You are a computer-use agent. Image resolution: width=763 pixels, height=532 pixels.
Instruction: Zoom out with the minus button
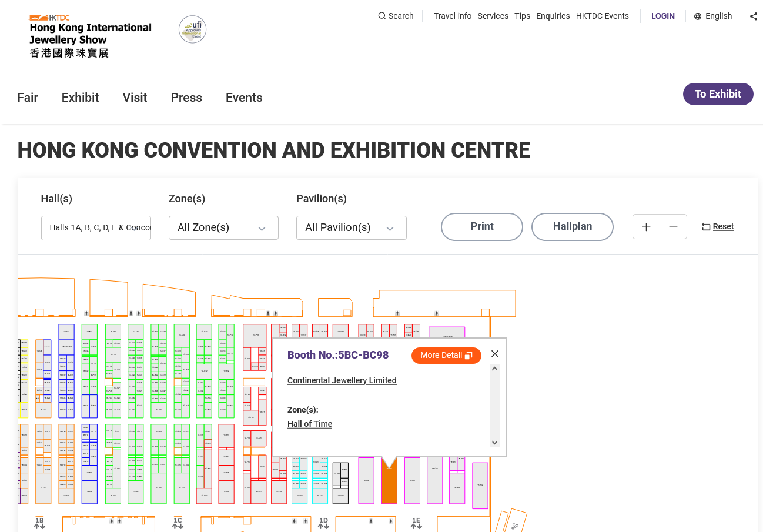click(674, 227)
